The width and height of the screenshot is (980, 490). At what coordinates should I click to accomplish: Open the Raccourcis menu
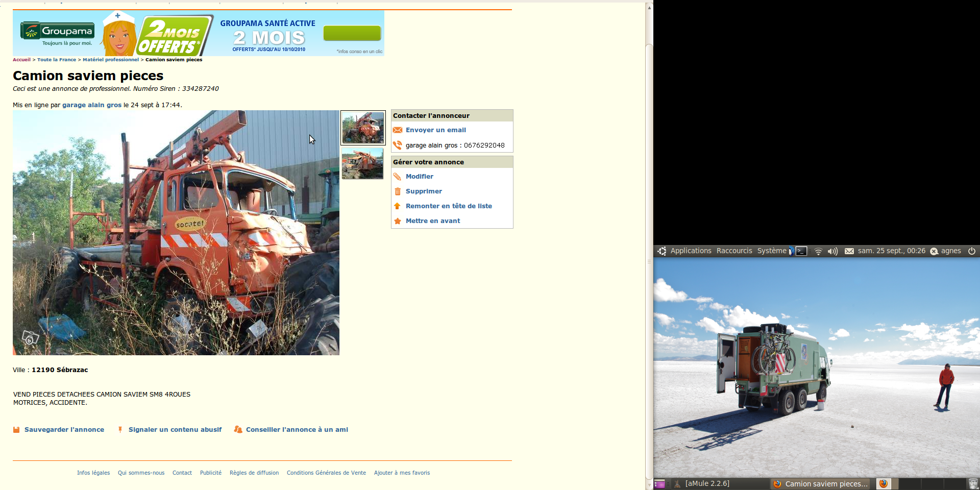point(734,251)
